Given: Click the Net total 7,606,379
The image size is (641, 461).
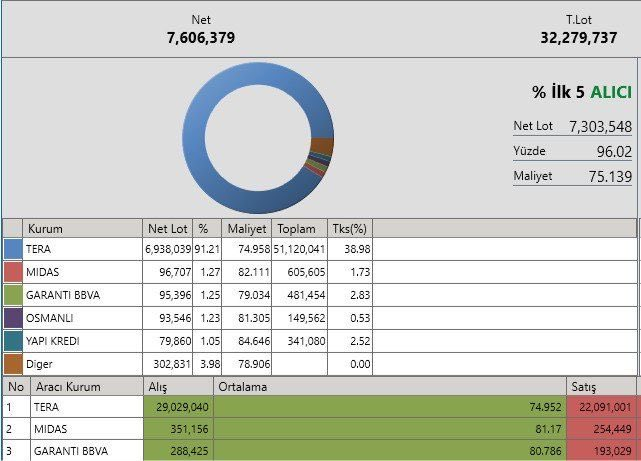Looking at the screenshot, I should click(x=201, y=38).
